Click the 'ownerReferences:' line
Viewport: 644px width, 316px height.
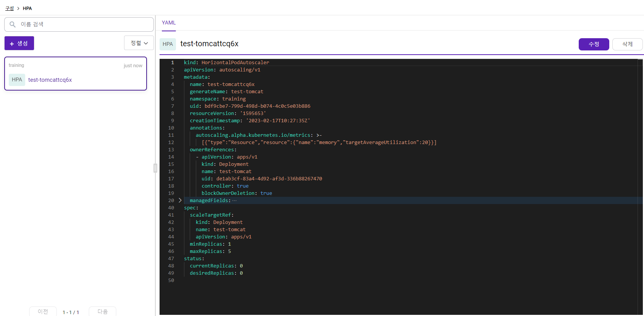click(x=213, y=149)
